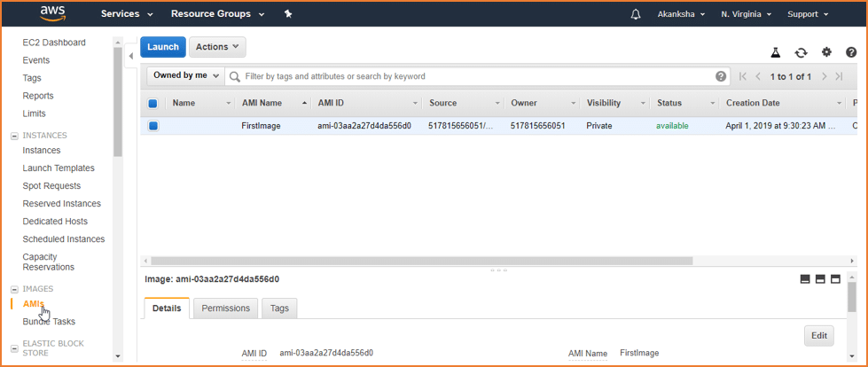Sort by the Status column header
This screenshot has width=868, height=367.
pos(669,103)
